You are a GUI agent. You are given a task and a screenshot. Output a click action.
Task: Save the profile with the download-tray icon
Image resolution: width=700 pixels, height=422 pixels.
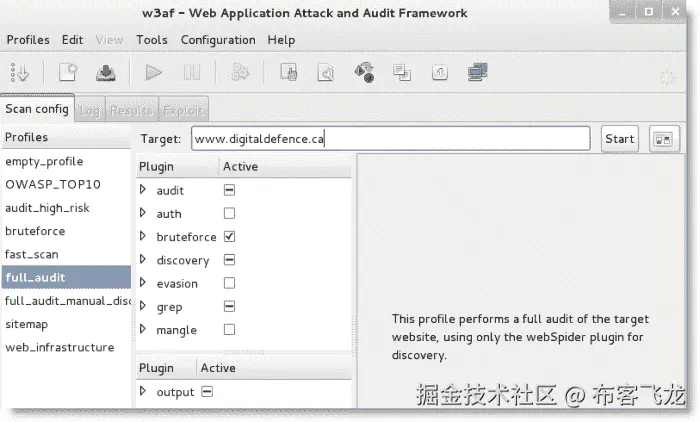click(x=105, y=72)
